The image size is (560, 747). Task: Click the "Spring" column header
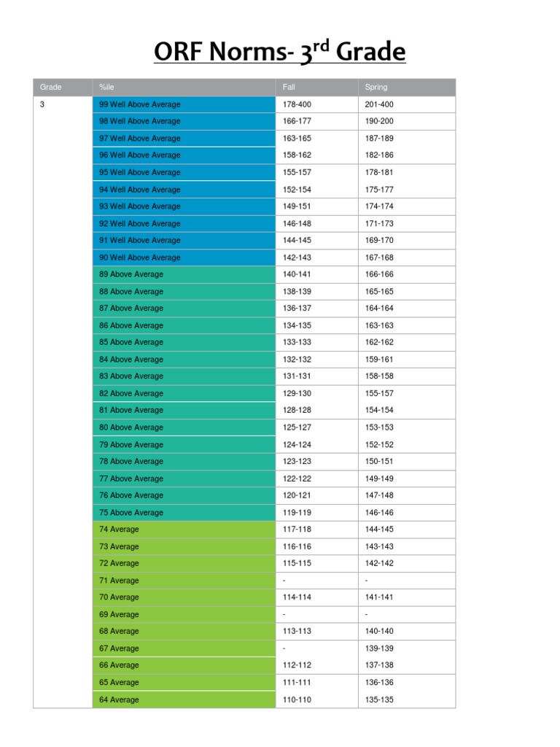pos(376,88)
